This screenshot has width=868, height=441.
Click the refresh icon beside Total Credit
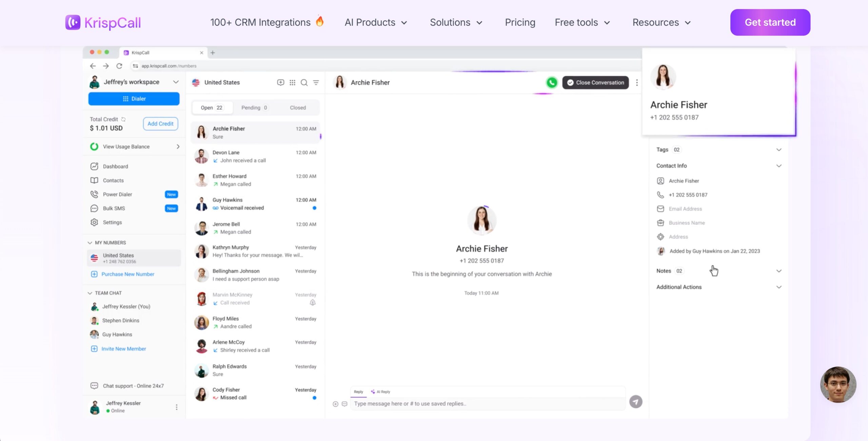click(124, 119)
